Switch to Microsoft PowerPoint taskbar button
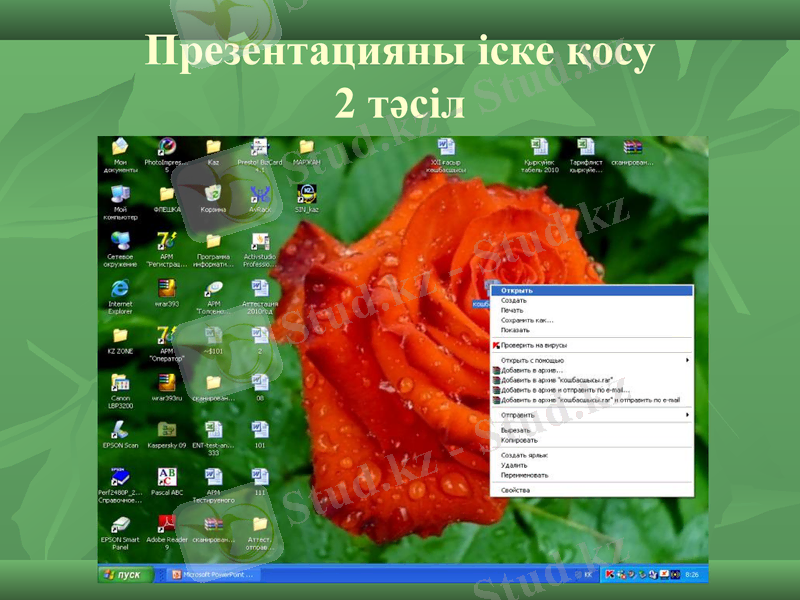Screen dimensions: 800x600 point(215,575)
